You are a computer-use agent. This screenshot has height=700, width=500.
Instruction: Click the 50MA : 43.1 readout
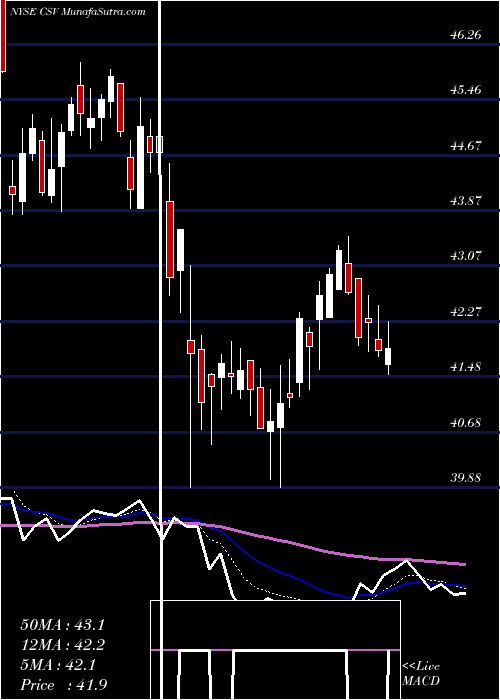(x=62, y=625)
